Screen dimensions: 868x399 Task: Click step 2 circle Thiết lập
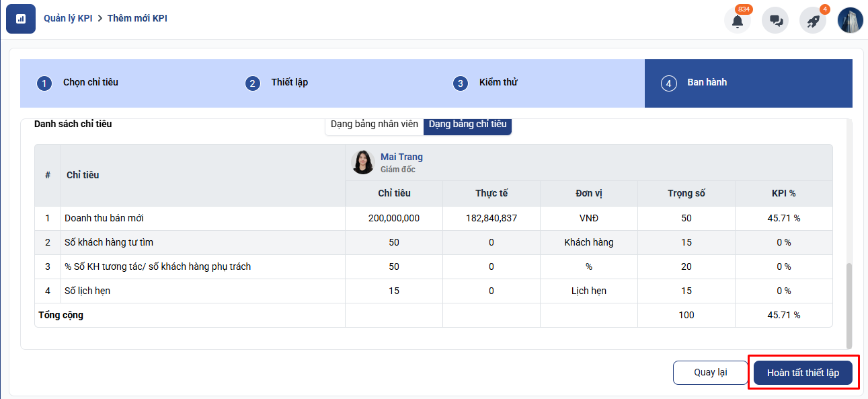[252, 83]
